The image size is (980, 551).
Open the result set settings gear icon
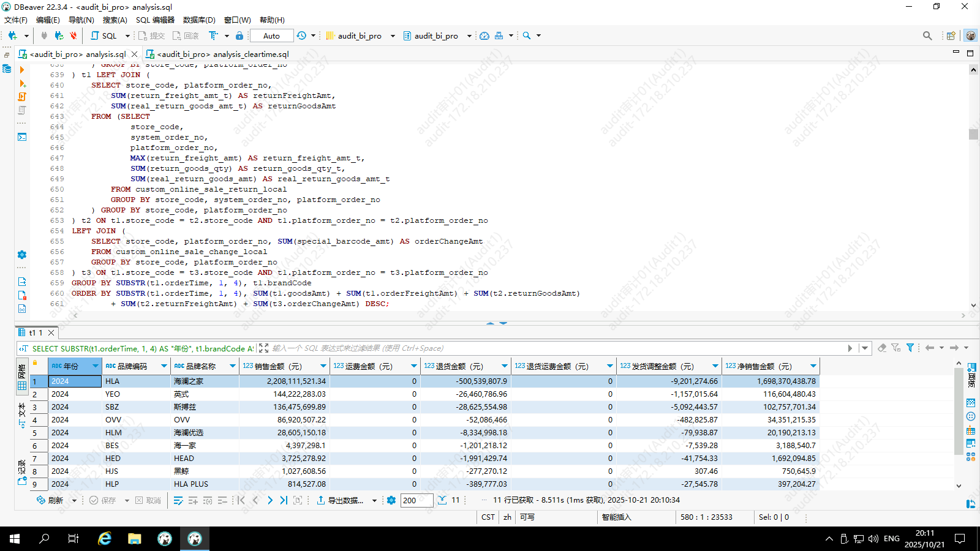click(391, 500)
